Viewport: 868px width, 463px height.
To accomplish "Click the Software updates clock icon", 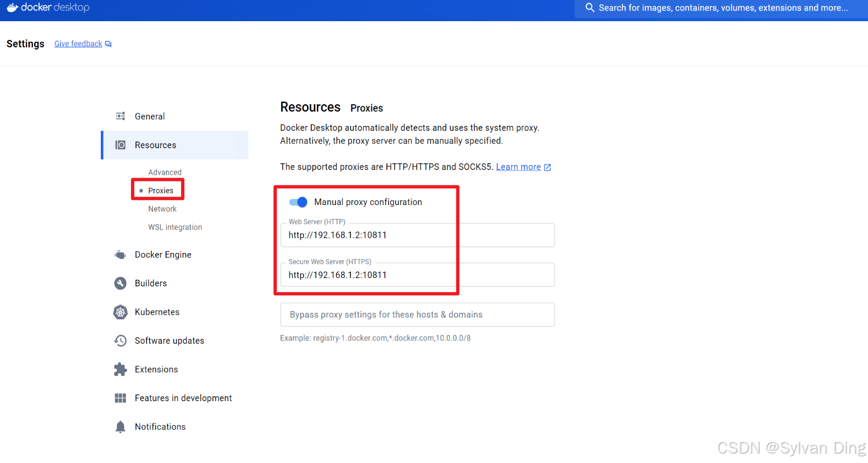I will 120,340.
